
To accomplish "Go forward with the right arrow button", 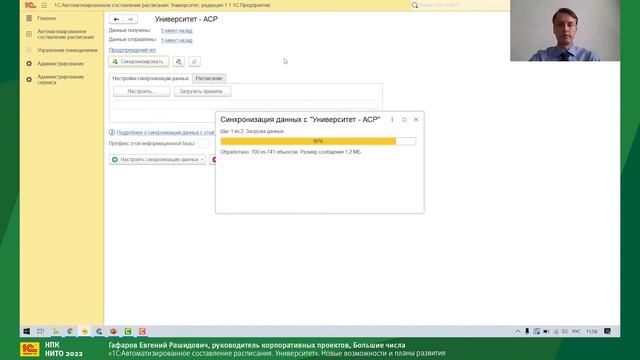I will coord(130,19).
